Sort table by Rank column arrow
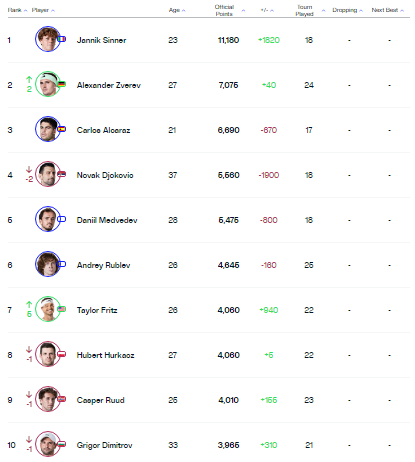Image resolution: width=415 pixels, height=462 pixels. click(x=26, y=11)
